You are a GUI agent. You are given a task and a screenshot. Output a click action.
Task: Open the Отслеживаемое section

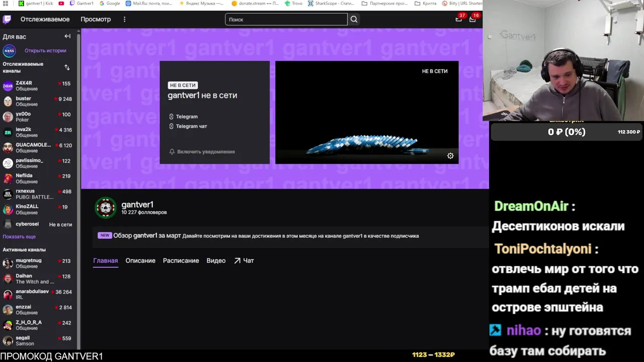pos(45,19)
